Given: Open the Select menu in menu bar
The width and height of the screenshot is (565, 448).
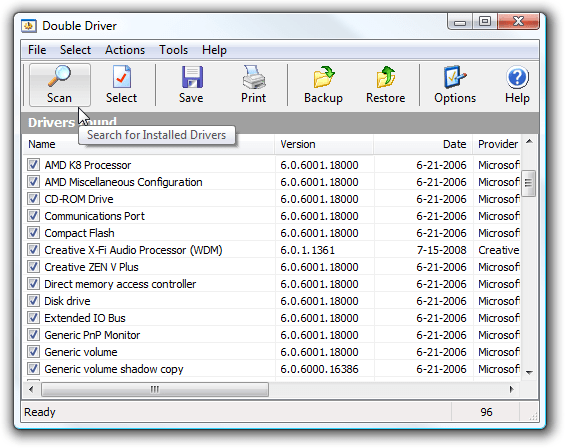Looking at the screenshot, I should (75, 50).
